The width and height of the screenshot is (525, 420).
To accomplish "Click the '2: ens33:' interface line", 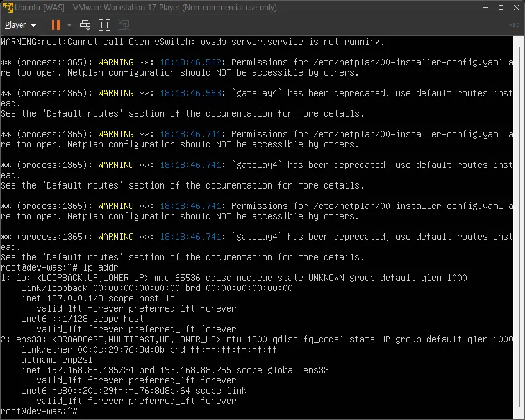I will [x=257, y=339].
